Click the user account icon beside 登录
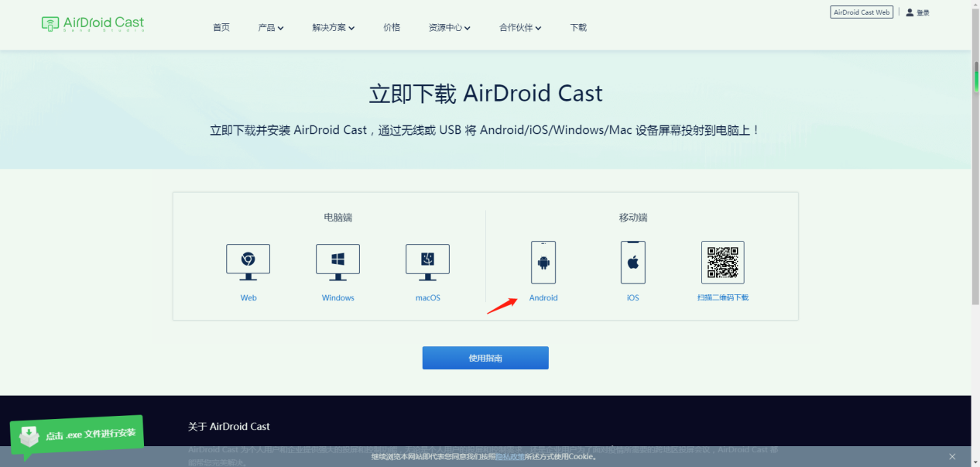 tap(910, 12)
